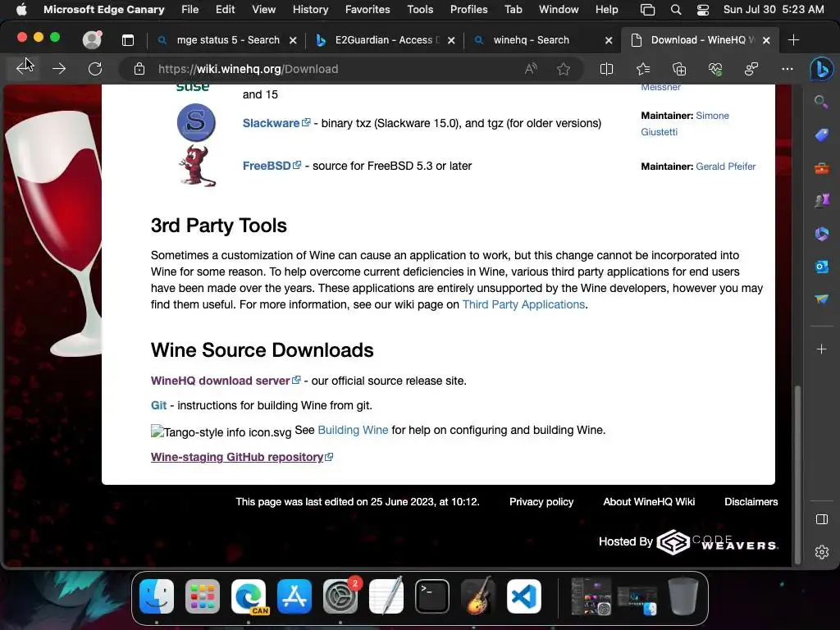
Task: Open Browser essentials heart icon
Action: [x=715, y=69]
